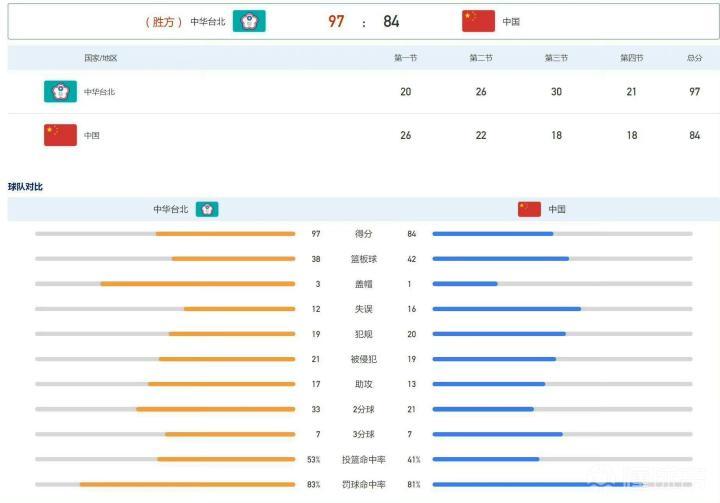Screen dimensions: 720x503
Task: Click the 97 final score in top header
Action: 336,21
